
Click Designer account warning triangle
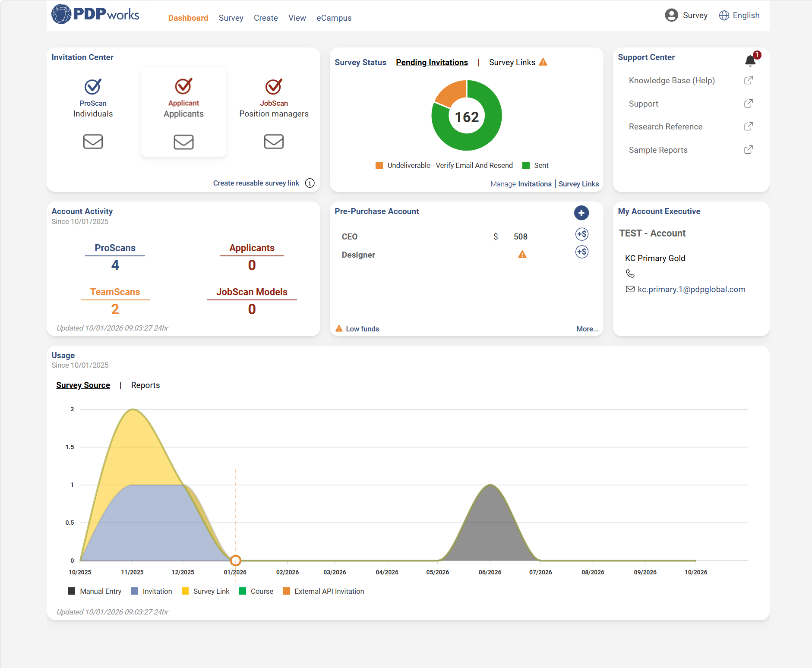click(522, 255)
